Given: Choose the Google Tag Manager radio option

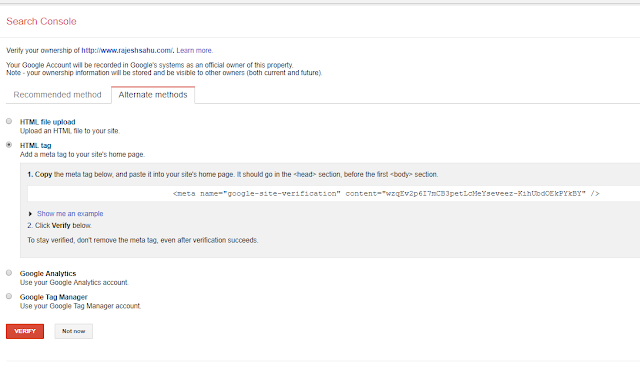Looking at the screenshot, I should [x=9, y=297].
